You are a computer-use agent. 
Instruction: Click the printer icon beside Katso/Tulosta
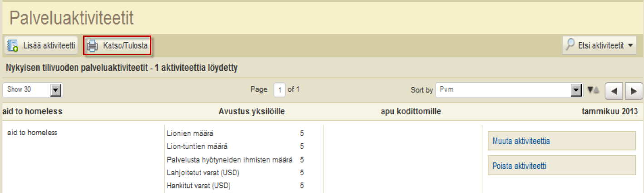pos(93,46)
